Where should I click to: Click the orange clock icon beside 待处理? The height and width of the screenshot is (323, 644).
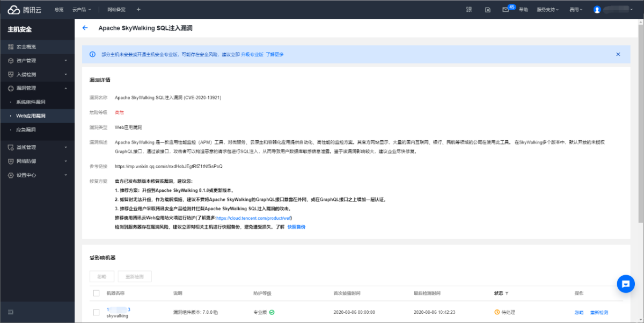coord(497,312)
